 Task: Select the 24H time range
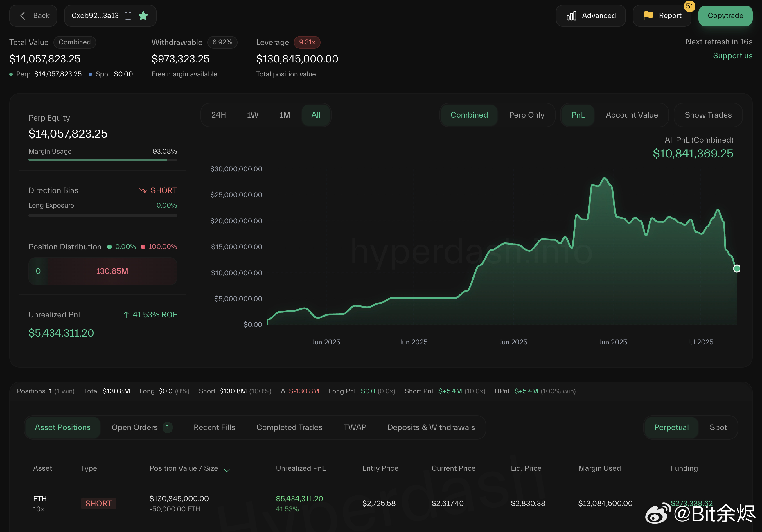click(218, 115)
